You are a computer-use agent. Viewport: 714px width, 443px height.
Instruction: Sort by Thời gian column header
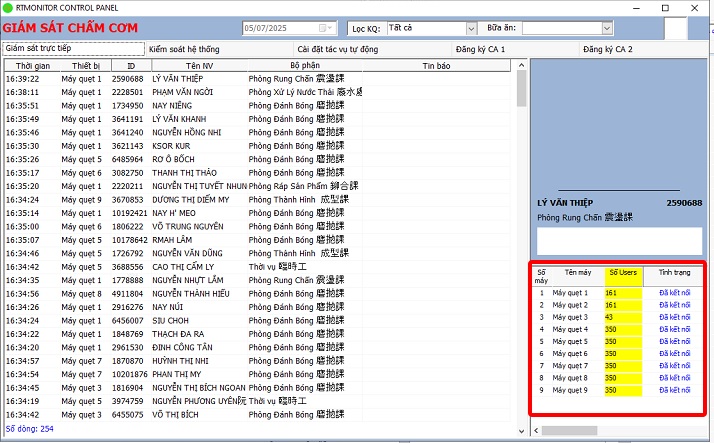point(33,66)
